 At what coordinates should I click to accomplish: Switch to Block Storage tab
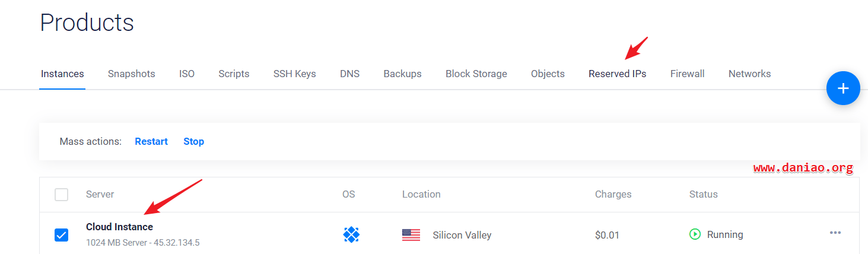(x=476, y=74)
